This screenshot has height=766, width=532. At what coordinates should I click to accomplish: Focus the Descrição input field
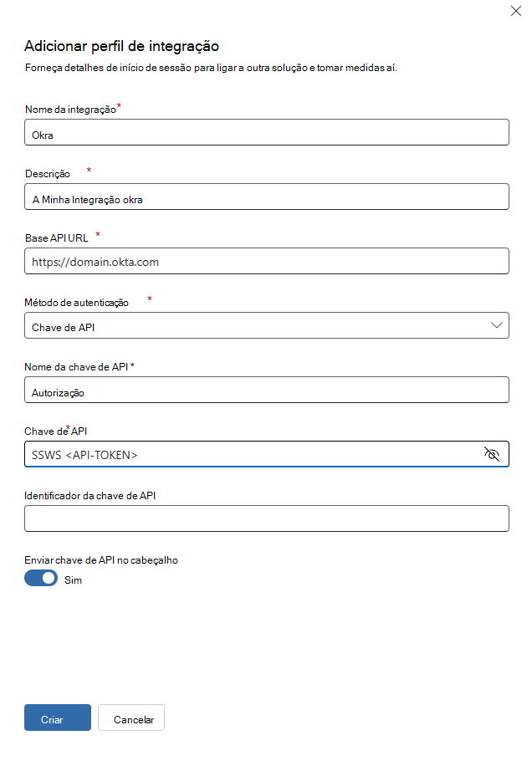click(267, 197)
